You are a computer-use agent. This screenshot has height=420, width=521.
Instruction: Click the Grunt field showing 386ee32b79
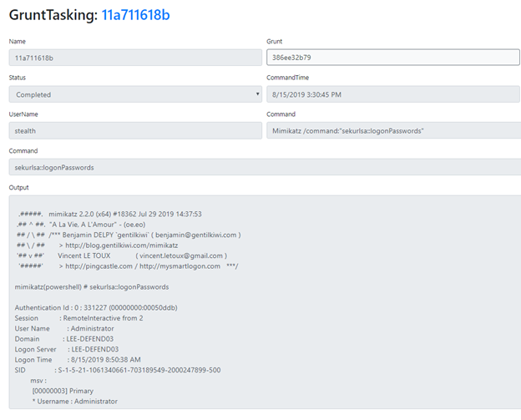393,57
